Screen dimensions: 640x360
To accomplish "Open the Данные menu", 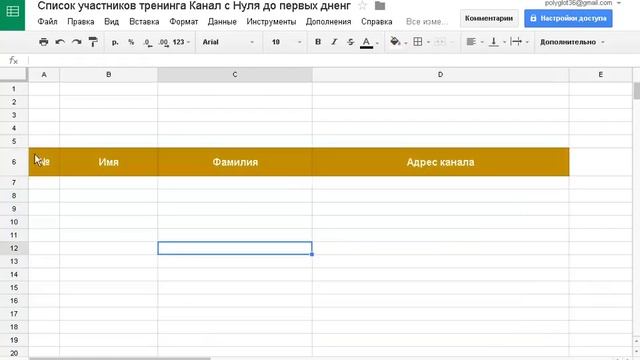I will (222, 22).
